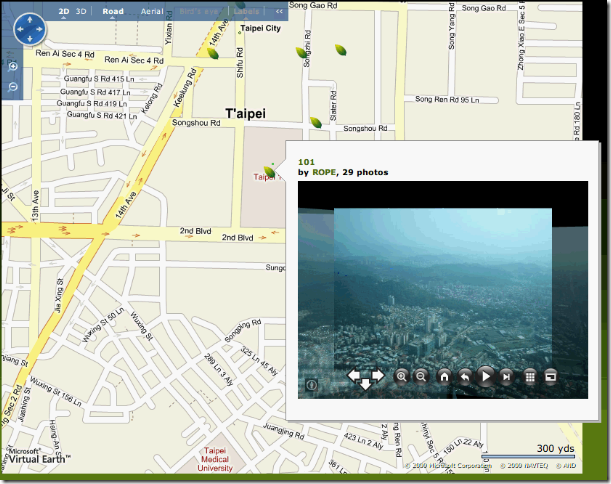Switch map to 3D mode
611x484 pixels.
[81, 11]
